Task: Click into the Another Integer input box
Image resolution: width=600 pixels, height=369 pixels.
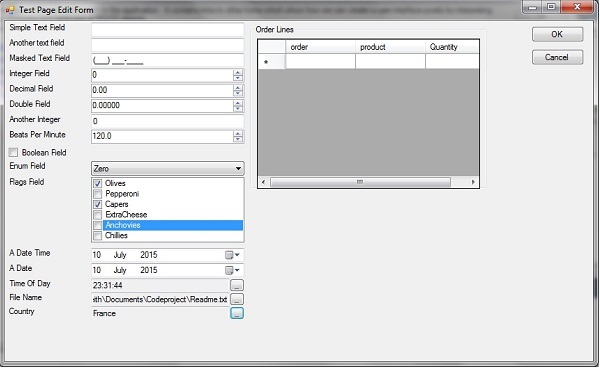Action: (x=168, y=121)
